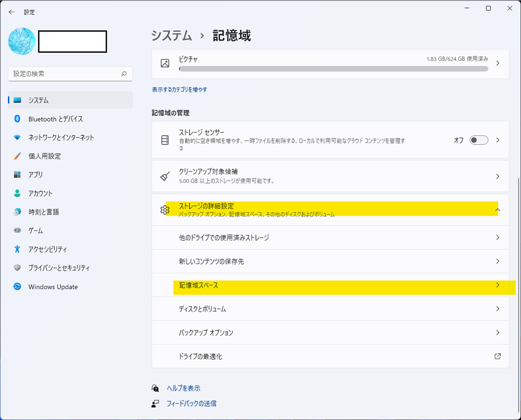521x420 pixels.
Task: Open 記憶域スペース via its chevron
Action: [x=498, y=285]
